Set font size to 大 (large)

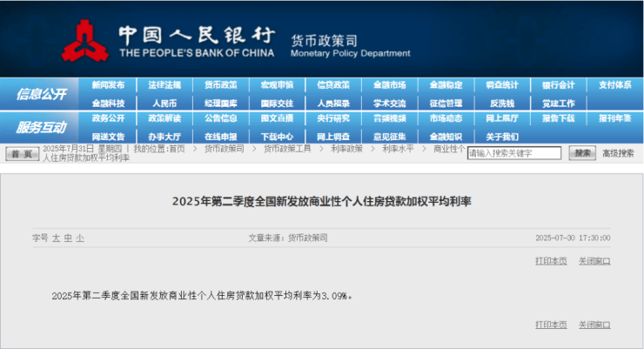[56, 238]
